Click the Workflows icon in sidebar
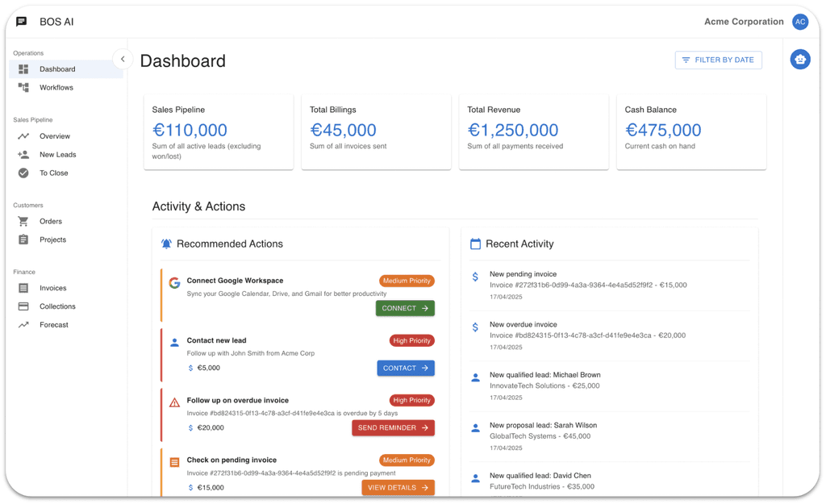The width and height of the screenshot is (826, 504). click(23, 87)
